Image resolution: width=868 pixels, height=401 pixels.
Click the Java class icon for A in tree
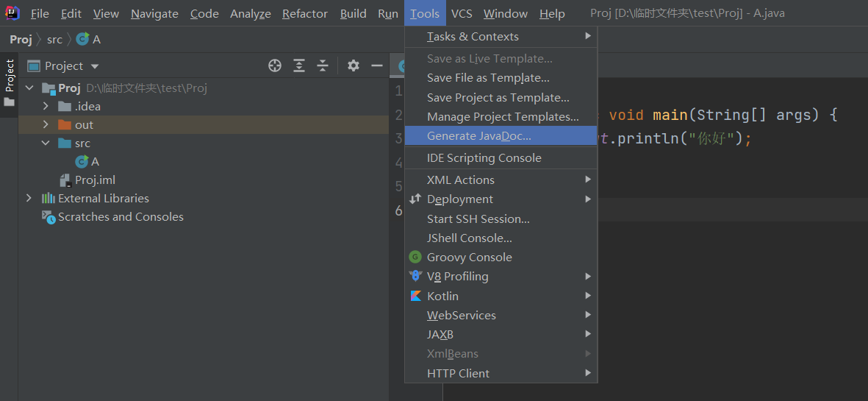click(x=82, y=161)
